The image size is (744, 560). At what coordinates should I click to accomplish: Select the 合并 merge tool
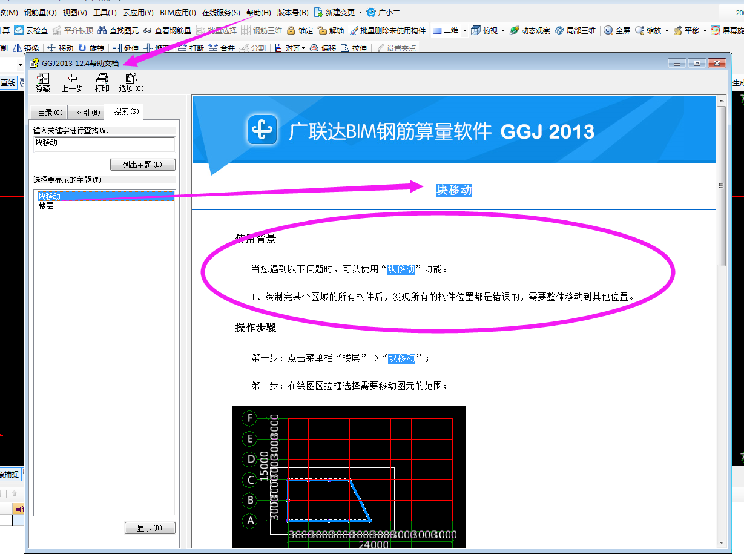click(x=222, y=48)
